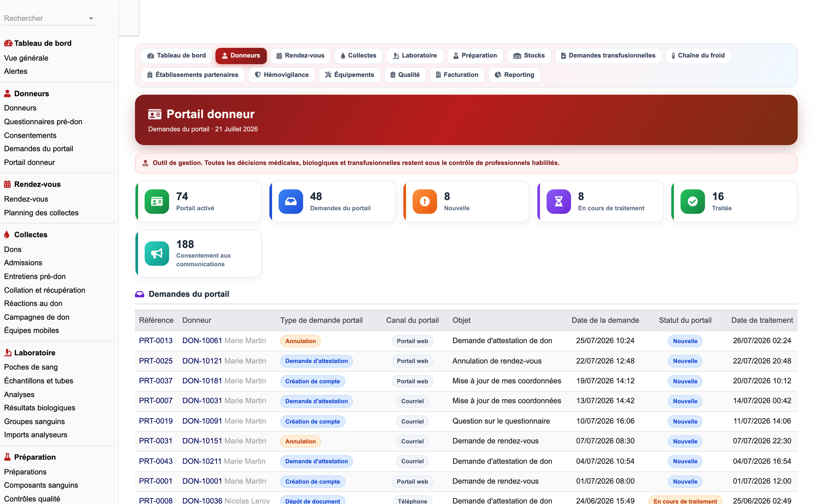Open reference PRT-0007
Image resolution: width=815 pixels, height=504 pixels.
click(x=156, y=401)
